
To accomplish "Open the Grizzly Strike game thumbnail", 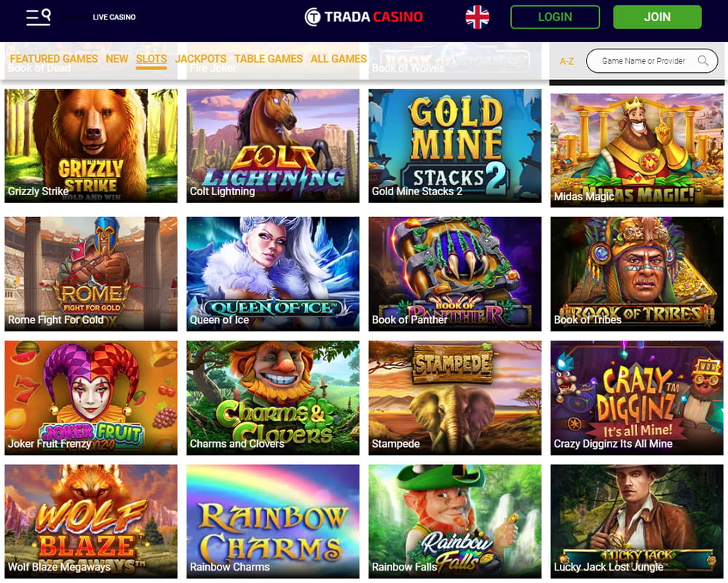I will point(91,146).
